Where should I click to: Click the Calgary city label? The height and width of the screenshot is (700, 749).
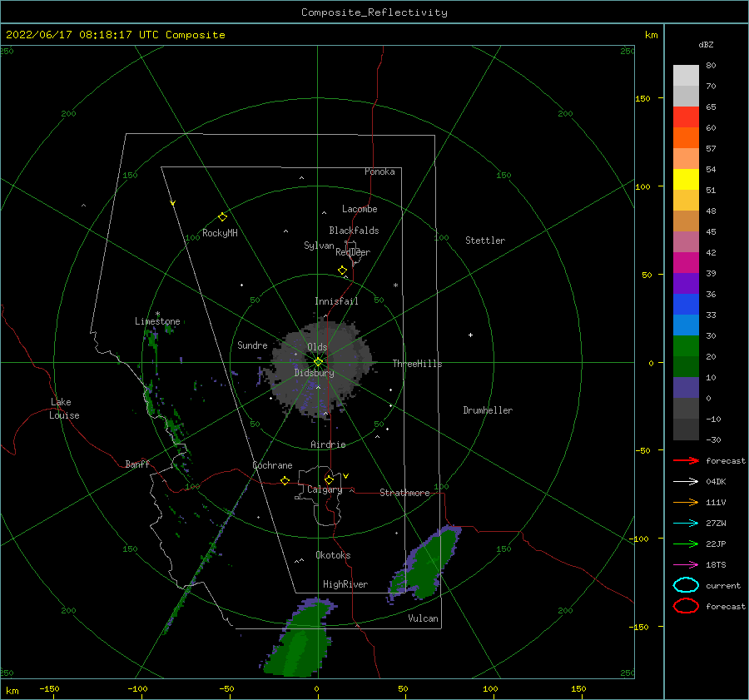click(325, 489)
